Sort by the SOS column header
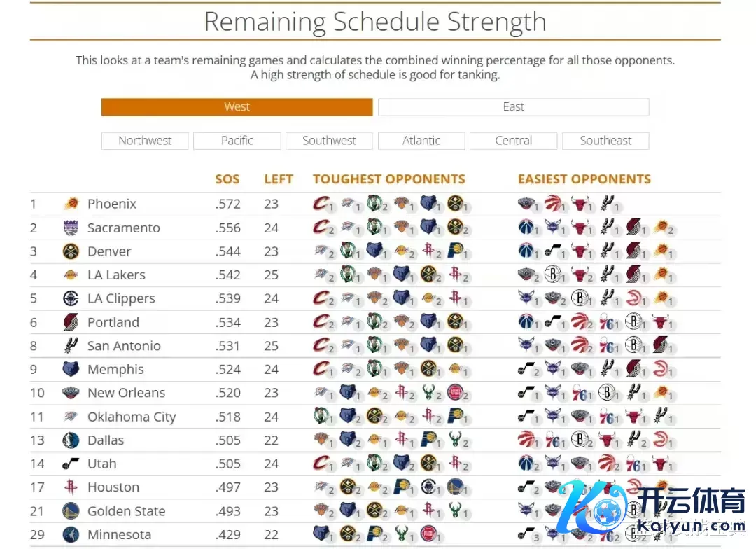The image size is (756, 549). (x=227, y=179)
